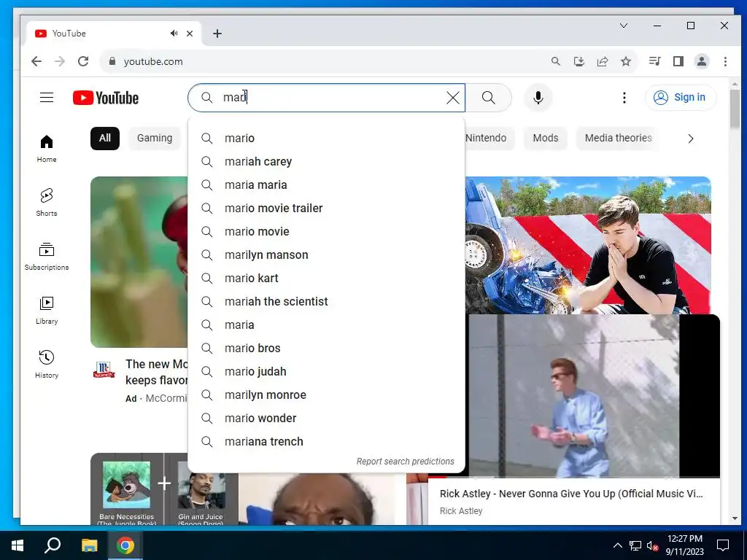Toggle Chrome side panel
The width and height of the screenshot is (747, 560).
click(x=678, y=61)
